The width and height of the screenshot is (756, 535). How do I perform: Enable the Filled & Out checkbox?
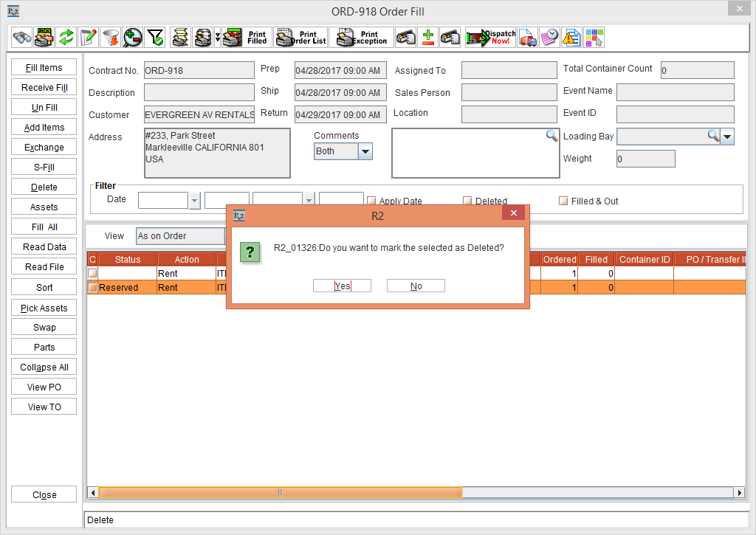click(564, 201)
